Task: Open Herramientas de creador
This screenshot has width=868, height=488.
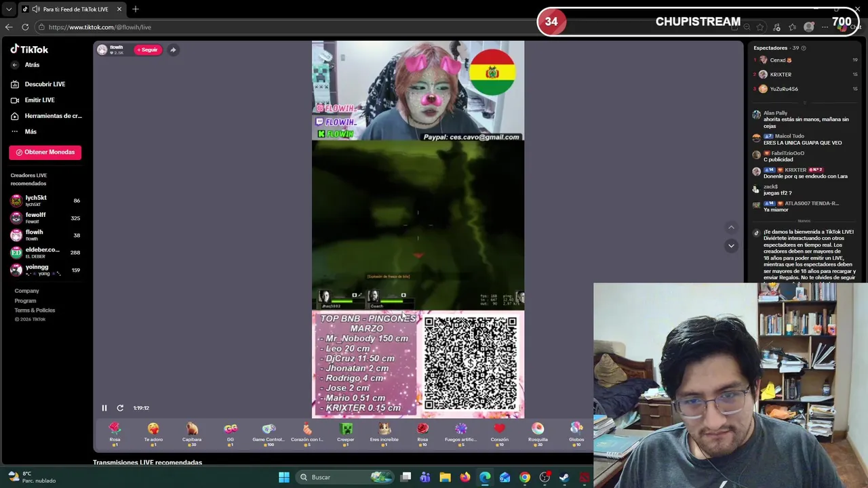Action: [x=46, y=116]
